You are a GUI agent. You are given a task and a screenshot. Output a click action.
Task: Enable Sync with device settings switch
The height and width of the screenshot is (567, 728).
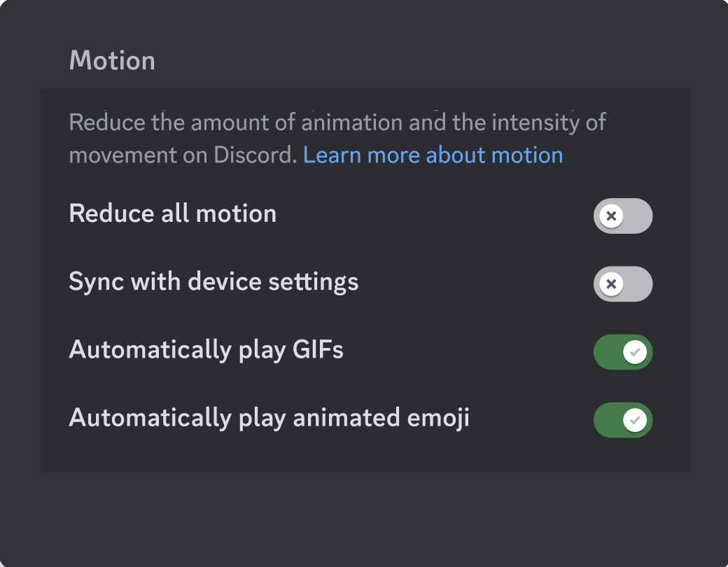pyautogui.click(x=622, y=284)
